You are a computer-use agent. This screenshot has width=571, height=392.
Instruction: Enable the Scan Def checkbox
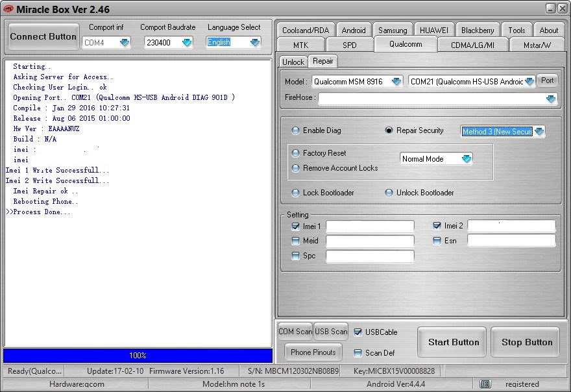pos(358,352)
